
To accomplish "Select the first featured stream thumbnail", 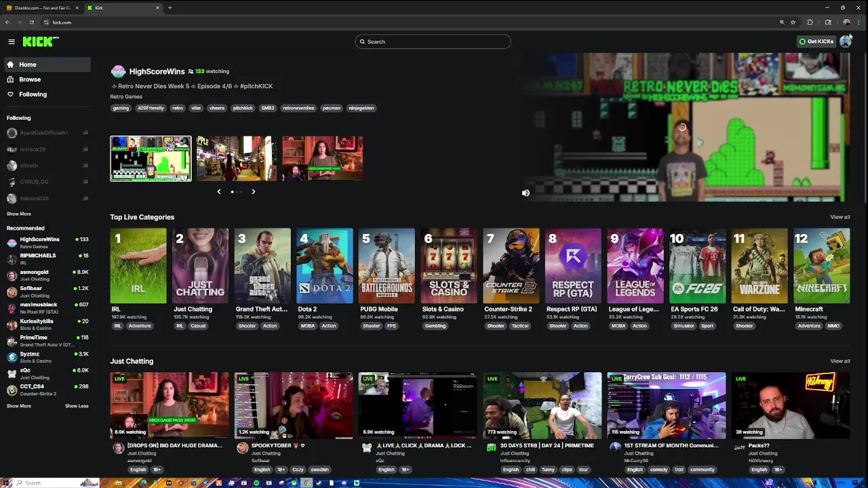I will [x=151, y=159].
